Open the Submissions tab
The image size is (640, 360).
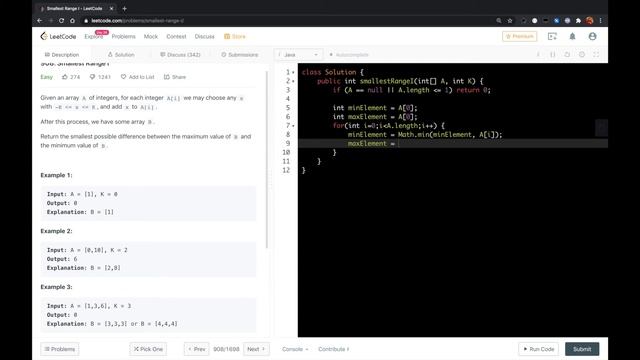[240, 55]
